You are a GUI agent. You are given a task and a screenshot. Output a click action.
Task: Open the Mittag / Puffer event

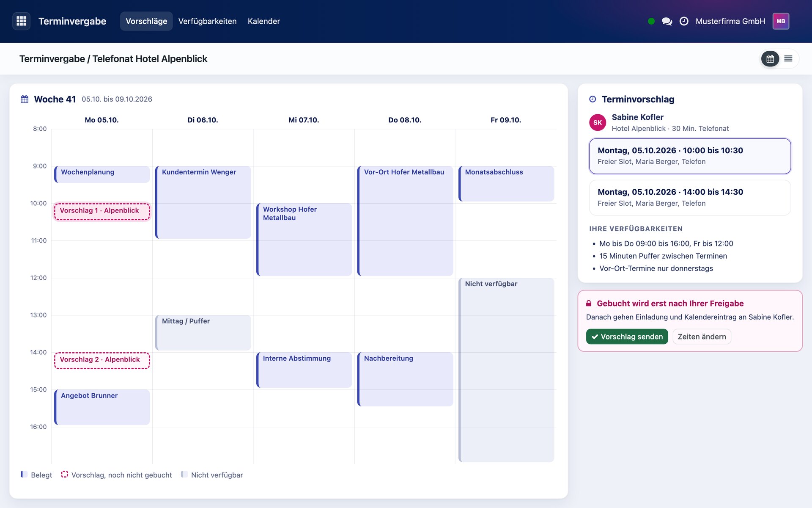pyautogui.click(x=203, y=333)
